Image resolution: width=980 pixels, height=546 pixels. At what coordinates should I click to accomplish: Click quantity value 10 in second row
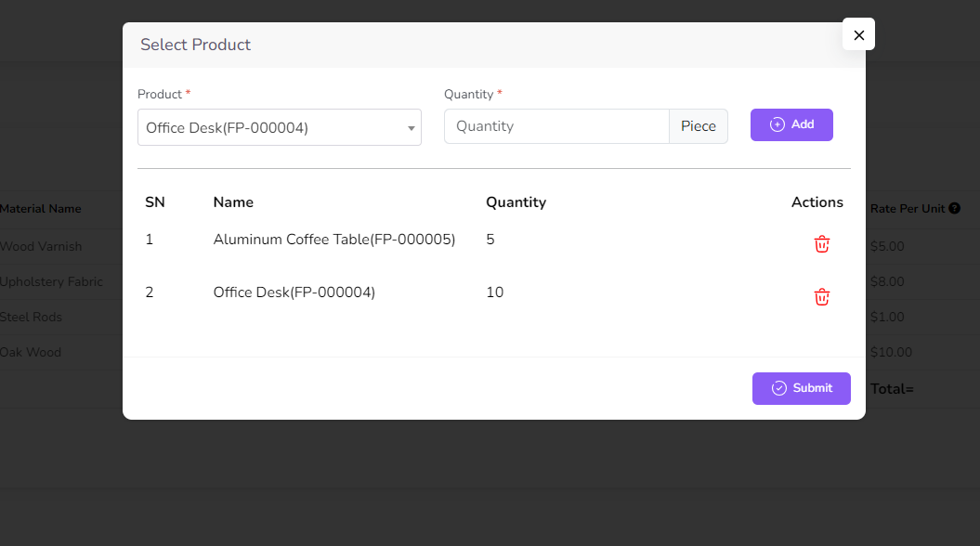click(494, 292)
